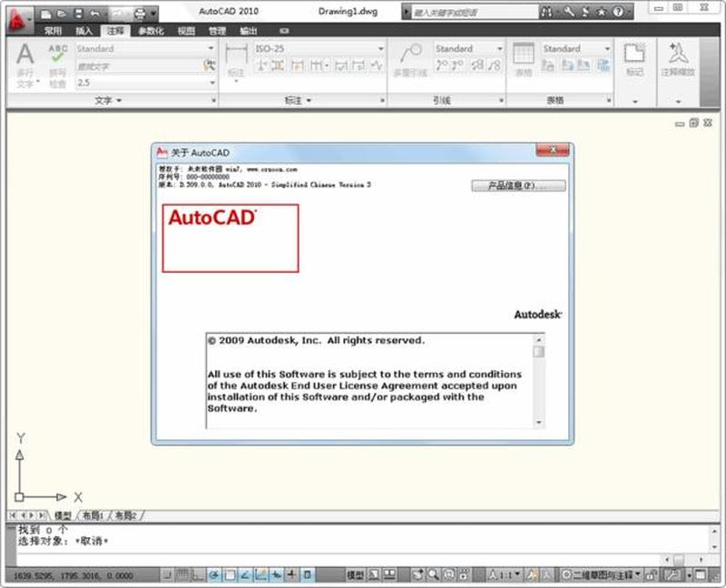The width and height of the screenshot is (726, 588).
Task: Click the Open file icon in quick access toolbar
Action: click(62, 14)
